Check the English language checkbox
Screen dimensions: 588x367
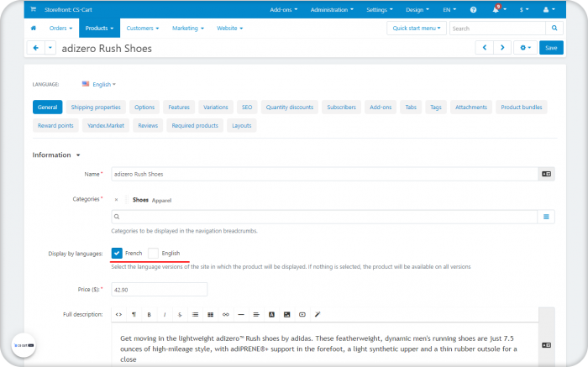tap(153, 253)
